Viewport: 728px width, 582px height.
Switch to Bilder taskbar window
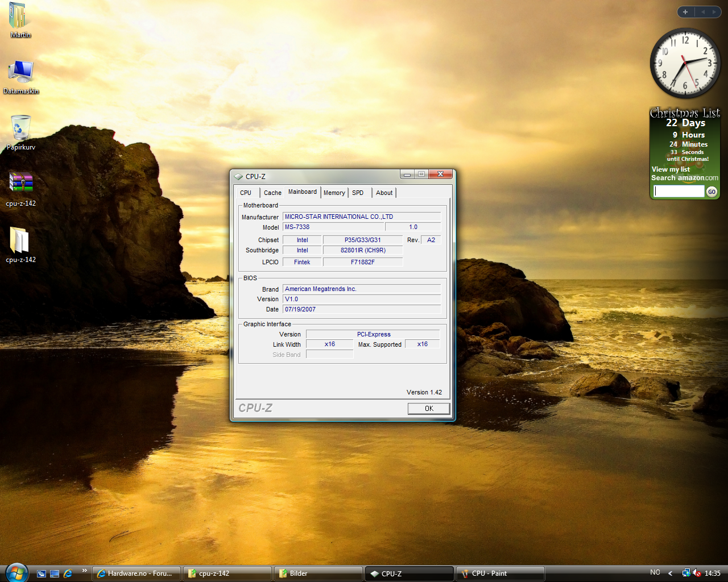[318, 573]
